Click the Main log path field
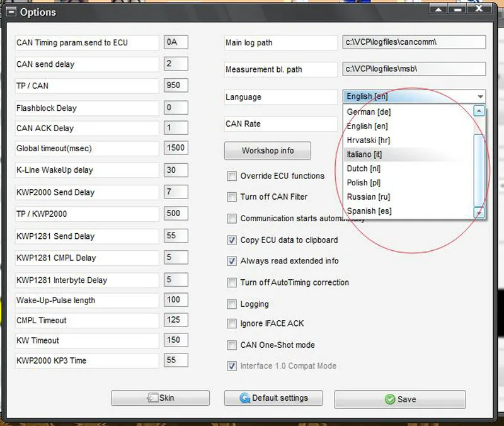 pyautogui.click(x=414, y=42)
